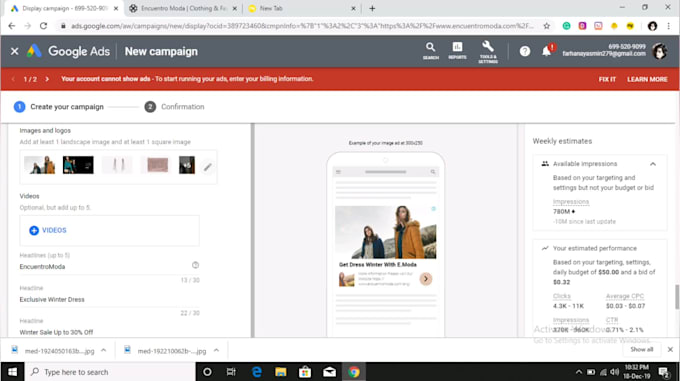Close the New campaign editor with X
The image size is (680, 381).
pyautogui.click(x=14, y=51)
